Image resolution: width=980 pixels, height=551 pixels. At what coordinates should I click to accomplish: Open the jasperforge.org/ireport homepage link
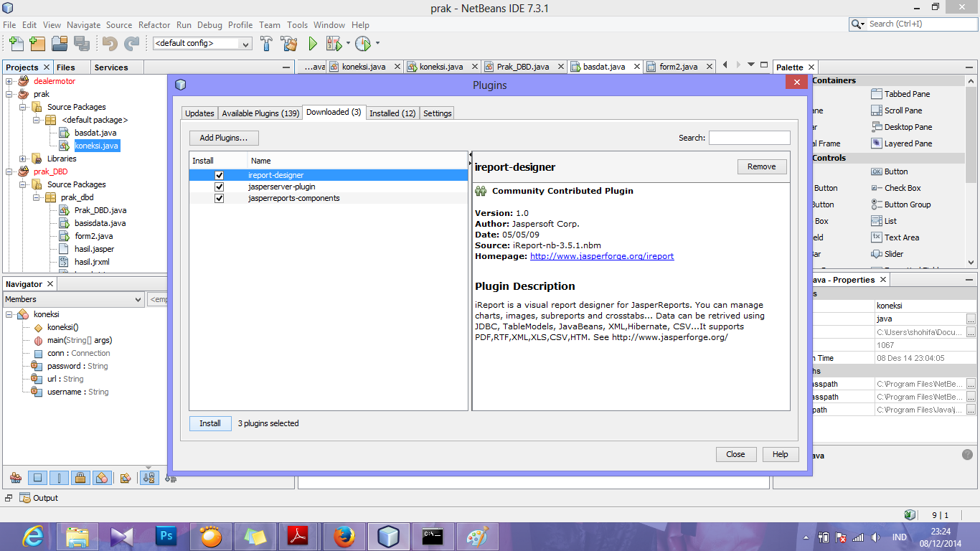click(x=602, y=256)
